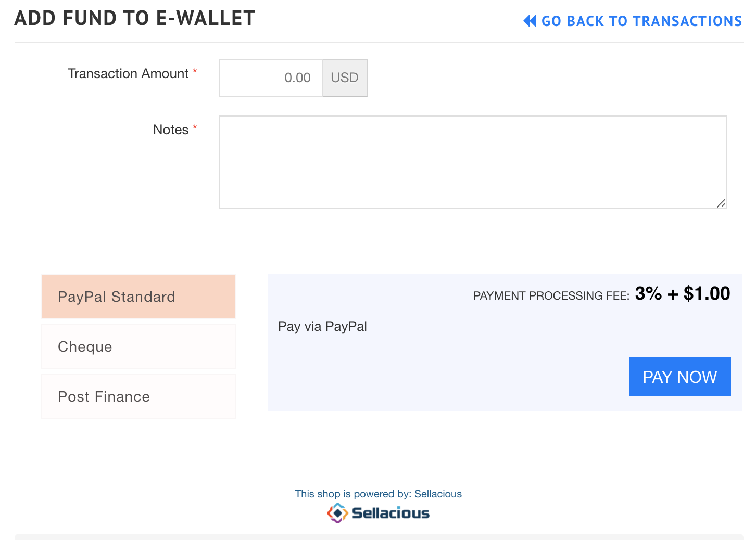Click the Pay Now button
Viewport: 756px width, 540px height.
coord(680,377)
